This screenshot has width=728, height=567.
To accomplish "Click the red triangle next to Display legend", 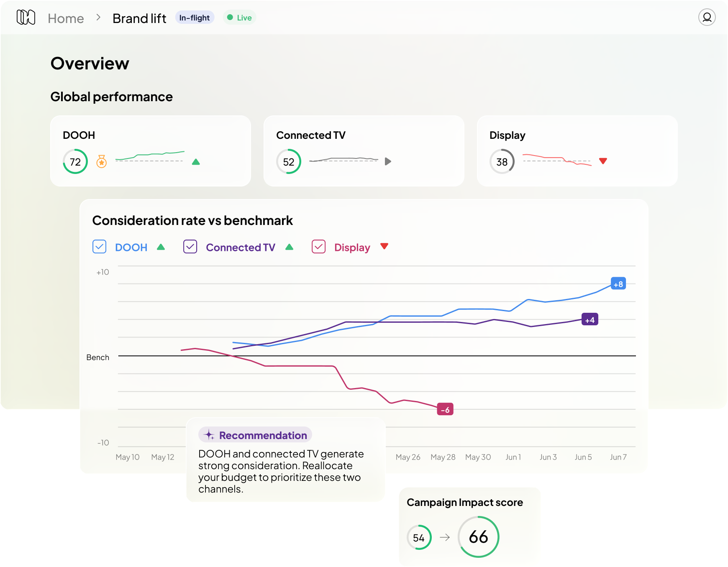I will [x=384, y=246].
